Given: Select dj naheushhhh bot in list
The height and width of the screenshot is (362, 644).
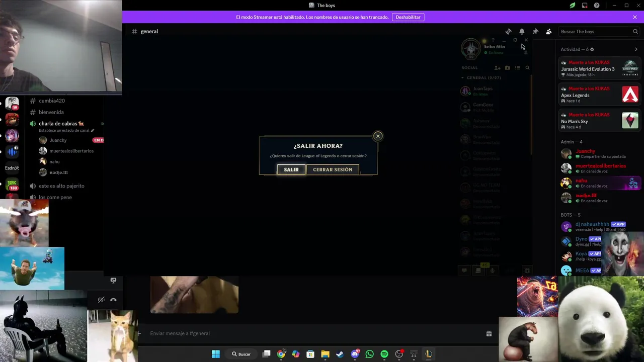Looking at the screenshot, I should [x=600, y=226].
